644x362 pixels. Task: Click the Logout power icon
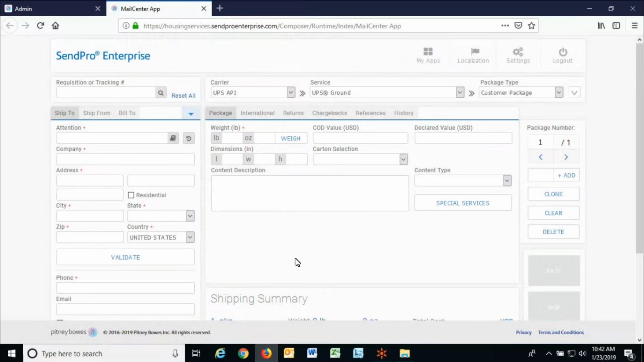pos(563,52)
